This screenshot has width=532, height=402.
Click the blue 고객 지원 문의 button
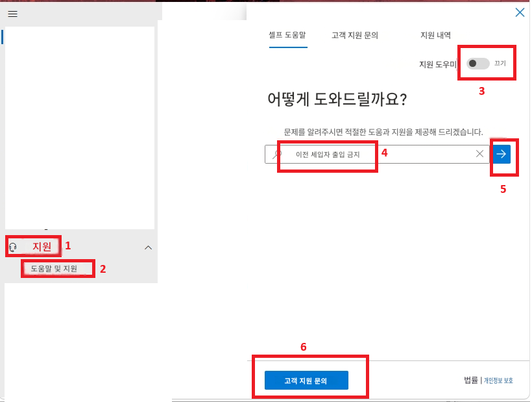pos(306,381)
